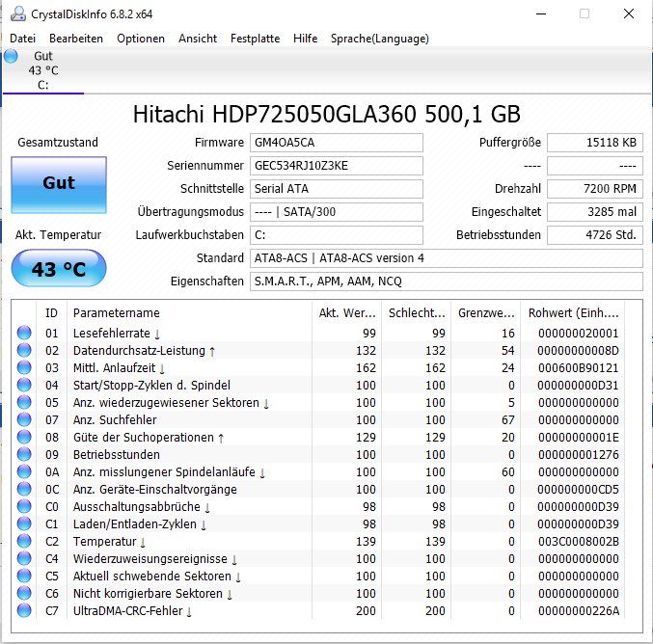Open the Hilfe menu
The width and height of the screenshot is (653, 644).
click(x=305, y=39)
